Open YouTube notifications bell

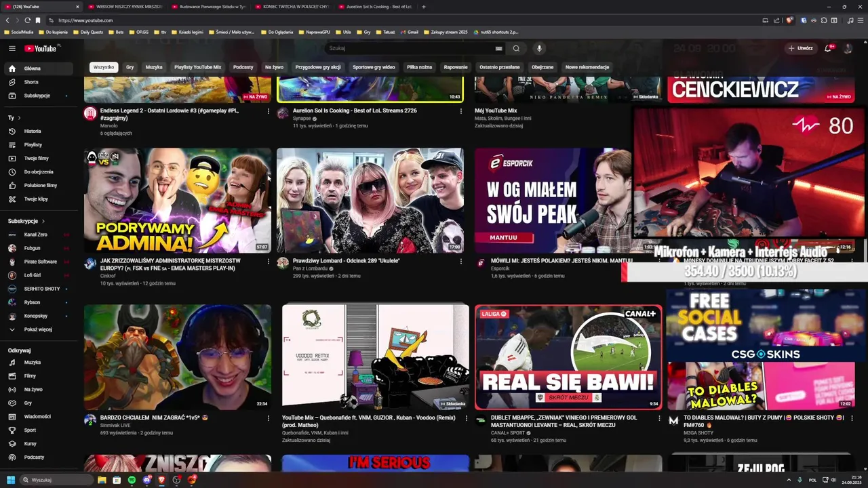coord(828,48)
